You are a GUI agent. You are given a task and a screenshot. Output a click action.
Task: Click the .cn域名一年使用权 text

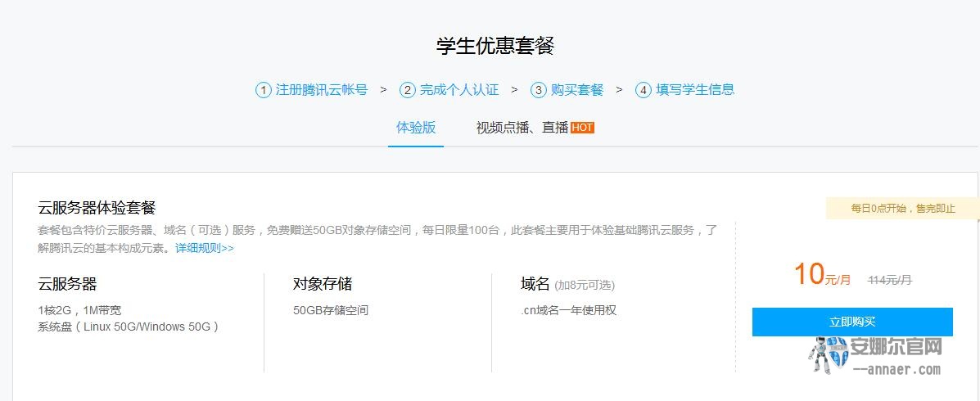tap(569, 310)
